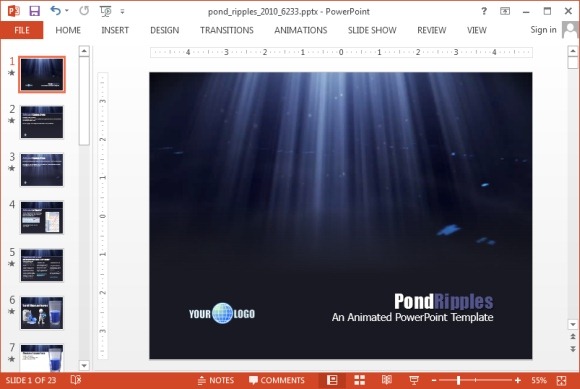Click the PowerPoint application logo icon

[14, 11]
